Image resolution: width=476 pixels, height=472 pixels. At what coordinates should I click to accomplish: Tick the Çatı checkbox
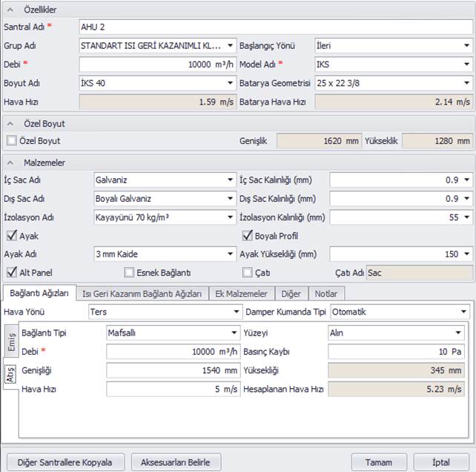pyautogui.click(x=248, y=272)
